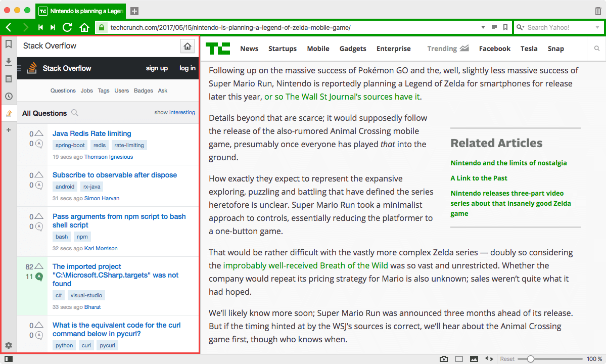
Task: Open the pycurl equivalent code question
Action: pyautogui.click(x=116, y=329)
